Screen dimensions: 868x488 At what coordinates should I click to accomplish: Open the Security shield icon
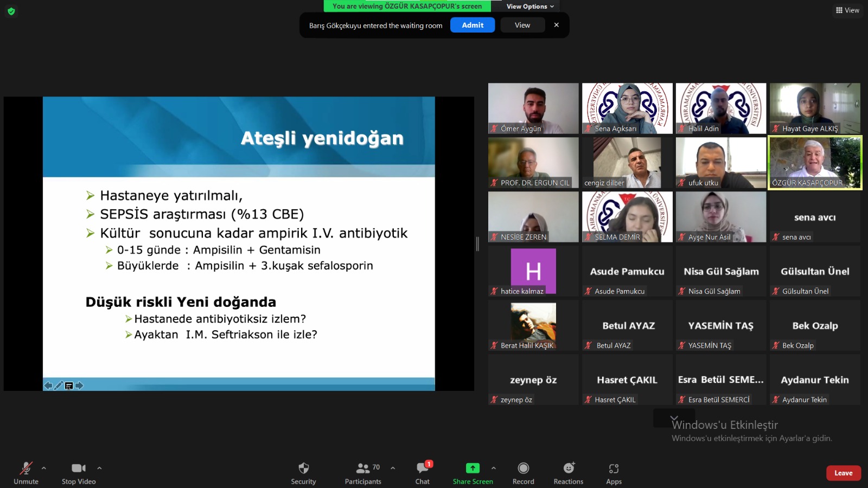point(303,468)
